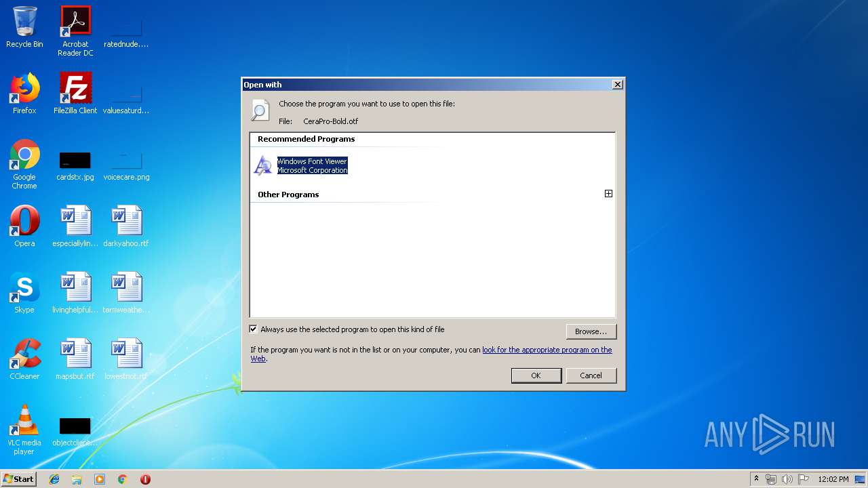
Task: Launch CCleaner desktop shortcut
Action: [x=24, y=359]
